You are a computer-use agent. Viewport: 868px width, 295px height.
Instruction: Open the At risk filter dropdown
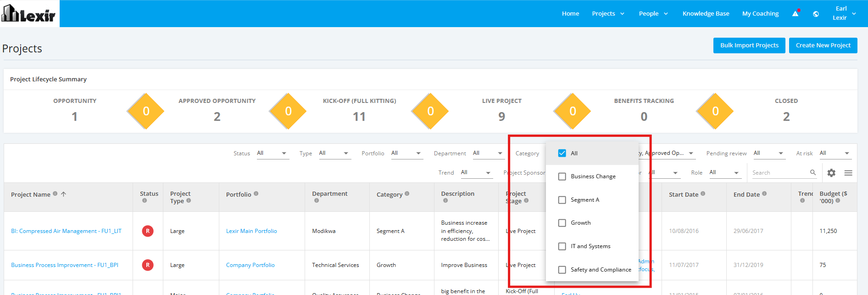835,153
